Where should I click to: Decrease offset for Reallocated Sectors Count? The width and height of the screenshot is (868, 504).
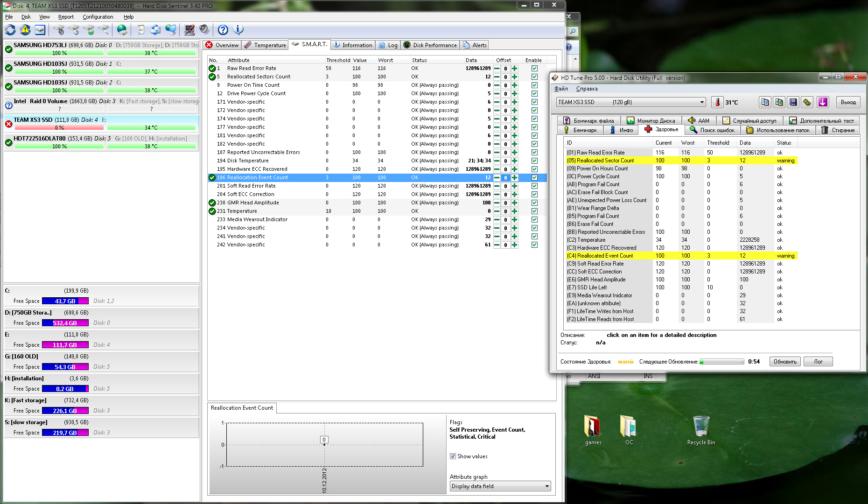[497, 77]
